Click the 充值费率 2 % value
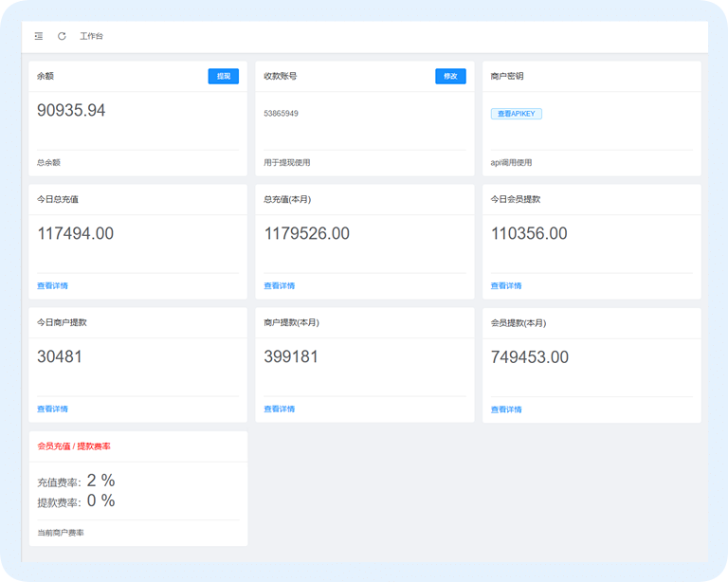The height and width of the screenshot is (582, 728). (100, 481)
